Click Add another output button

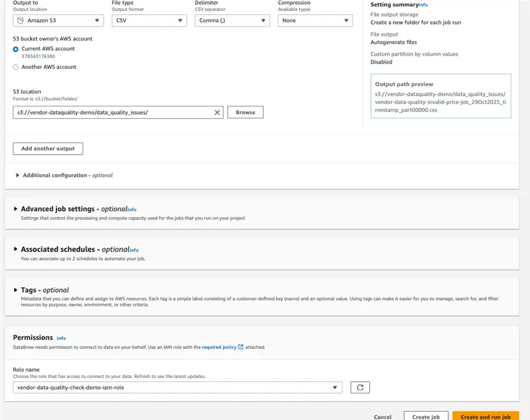(x=48, y=149)
